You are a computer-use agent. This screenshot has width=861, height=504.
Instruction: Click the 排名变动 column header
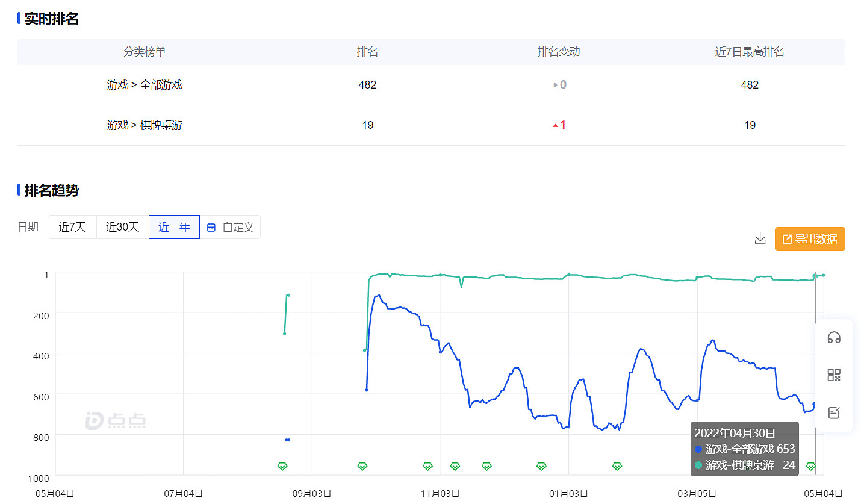tap(558, 52)
